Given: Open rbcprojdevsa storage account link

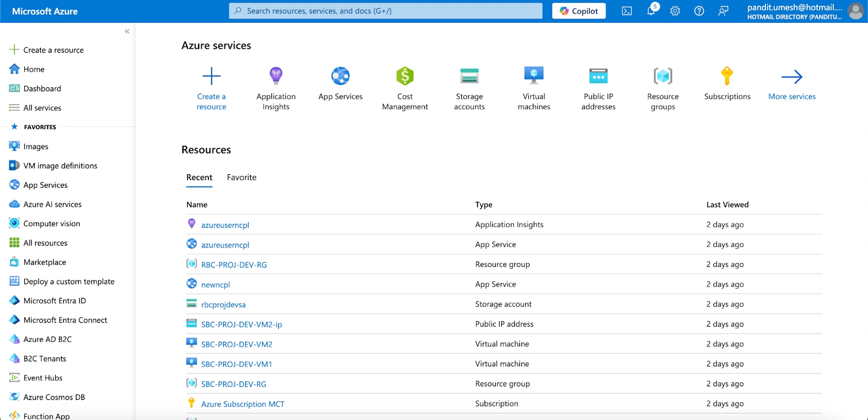Looking at the screenshot, I should (x=224, y=305).
